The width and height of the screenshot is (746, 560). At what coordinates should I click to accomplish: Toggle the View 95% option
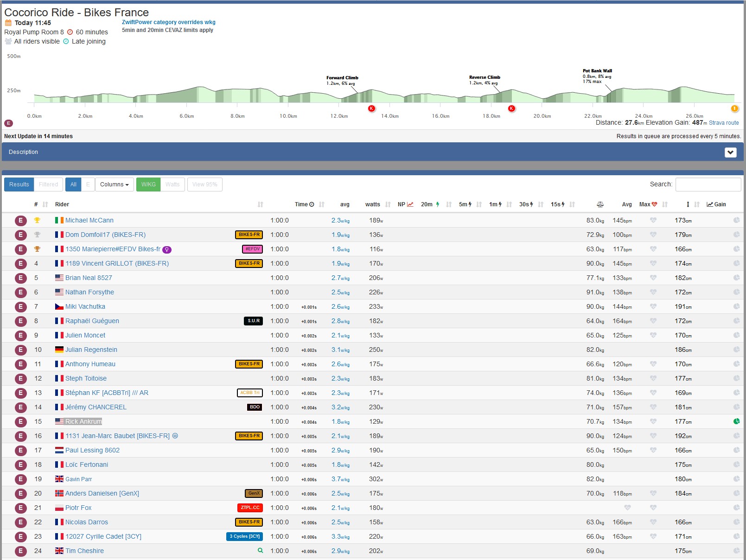205,185
